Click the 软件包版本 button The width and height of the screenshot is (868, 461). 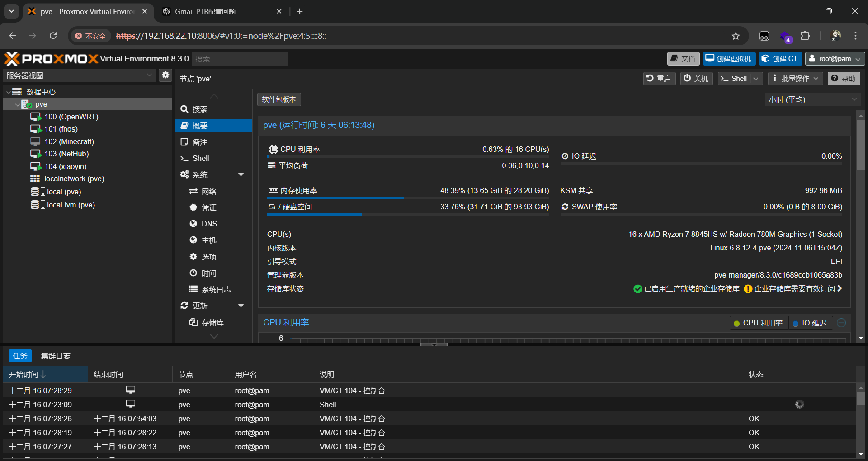click(279, 99)
